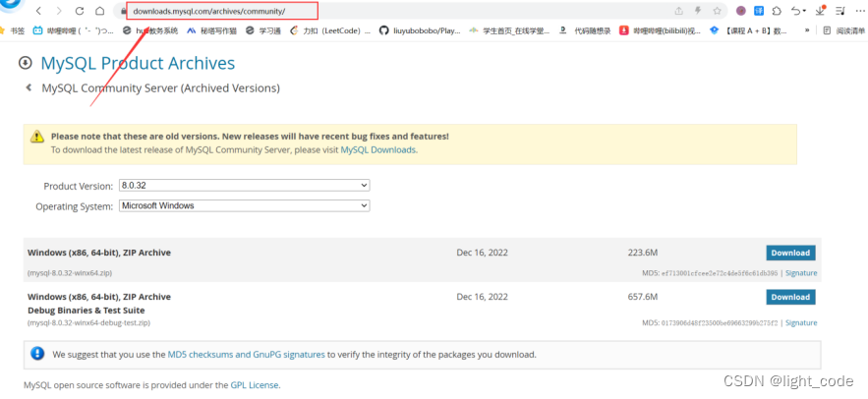This screenshot has height=399, width=868.
Task: Open the 秘塔写作猫 bookmark
Action: pyautogui.click(x=211, y=31)
